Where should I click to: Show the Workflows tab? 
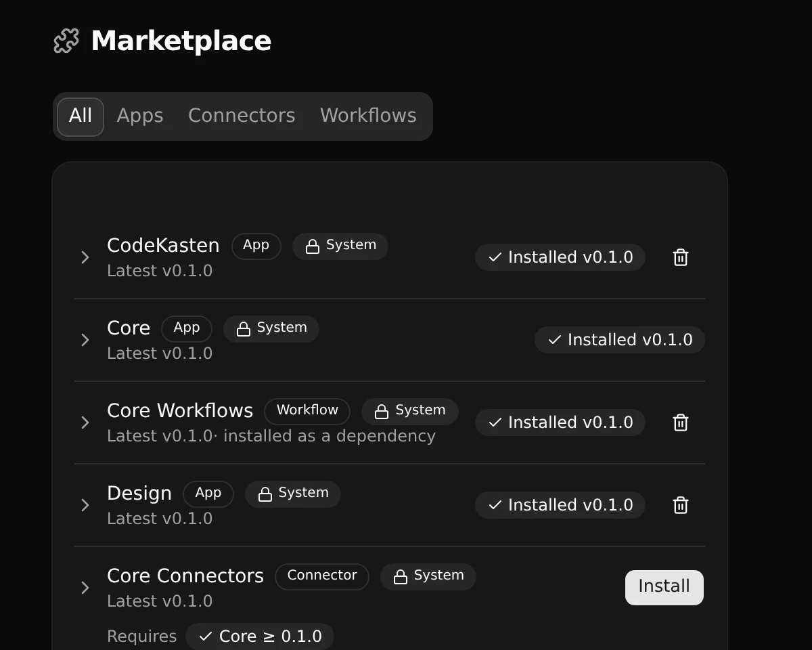[x=368, y=116]
